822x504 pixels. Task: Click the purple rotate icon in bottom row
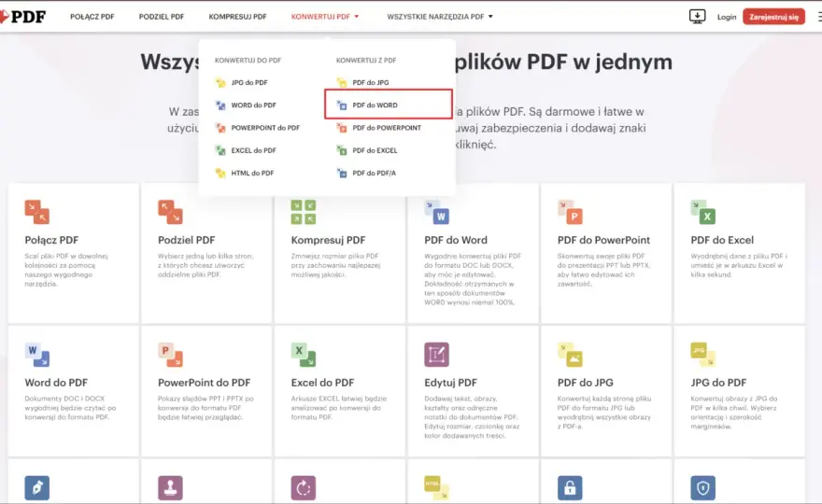point(304,488)
